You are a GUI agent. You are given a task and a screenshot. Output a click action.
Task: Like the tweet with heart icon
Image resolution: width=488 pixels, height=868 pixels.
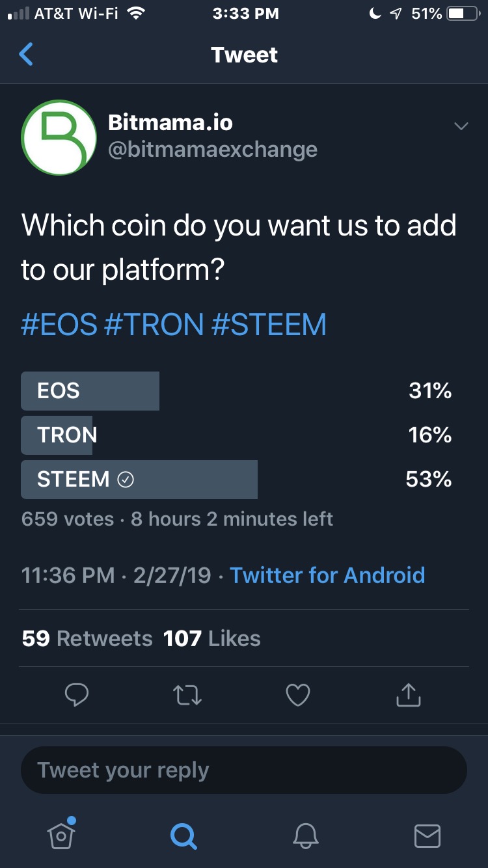coord(298,695)
